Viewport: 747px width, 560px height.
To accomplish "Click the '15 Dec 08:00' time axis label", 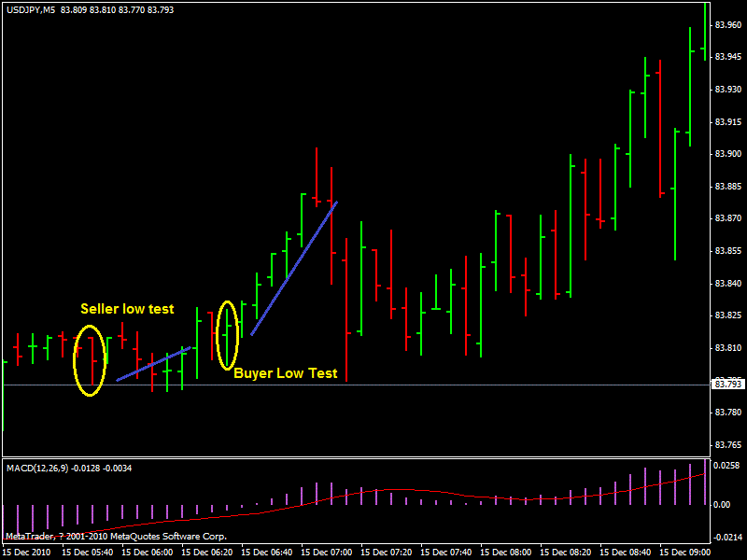I will click(x=506, y=553).
